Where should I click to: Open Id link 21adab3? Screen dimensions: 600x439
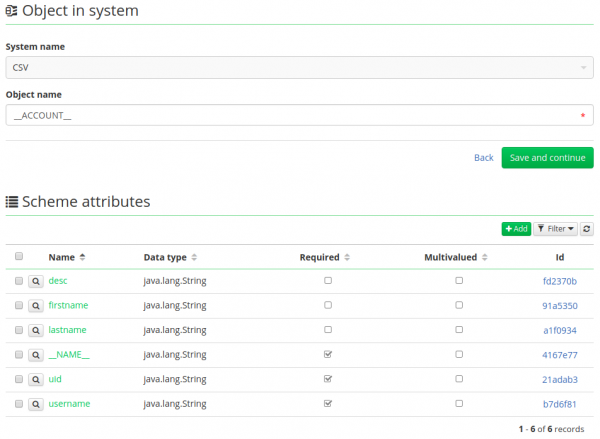pyautogui.click(x=559, y=380)
